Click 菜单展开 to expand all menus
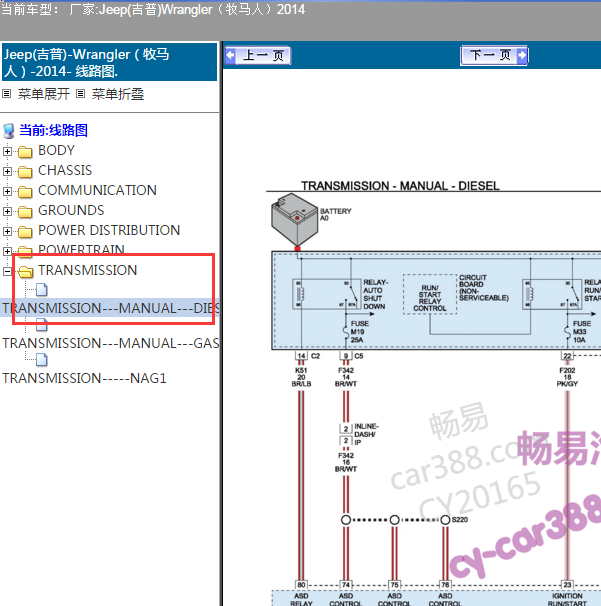 pyautogui.click(x=44, y=94)
